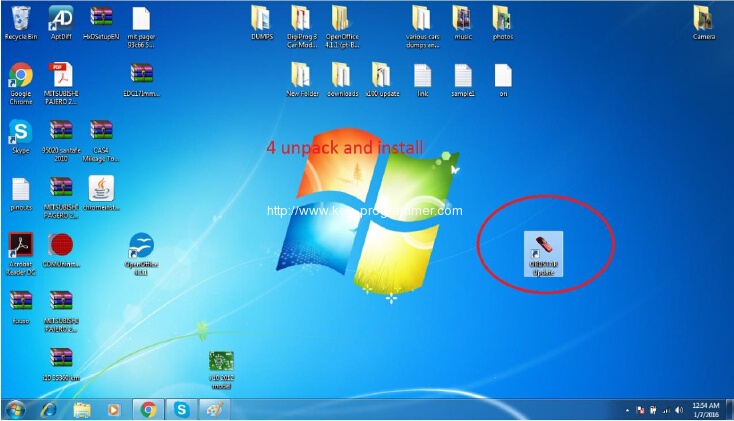Open the volume speaker tray icon

[679, 411]
